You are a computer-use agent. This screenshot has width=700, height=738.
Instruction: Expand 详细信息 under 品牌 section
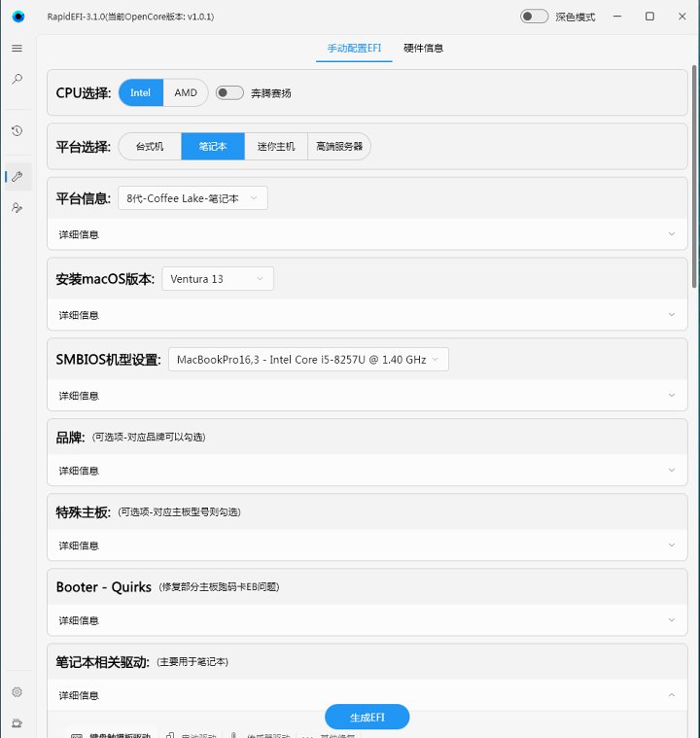pyautogui.click(x=367, y=471)
